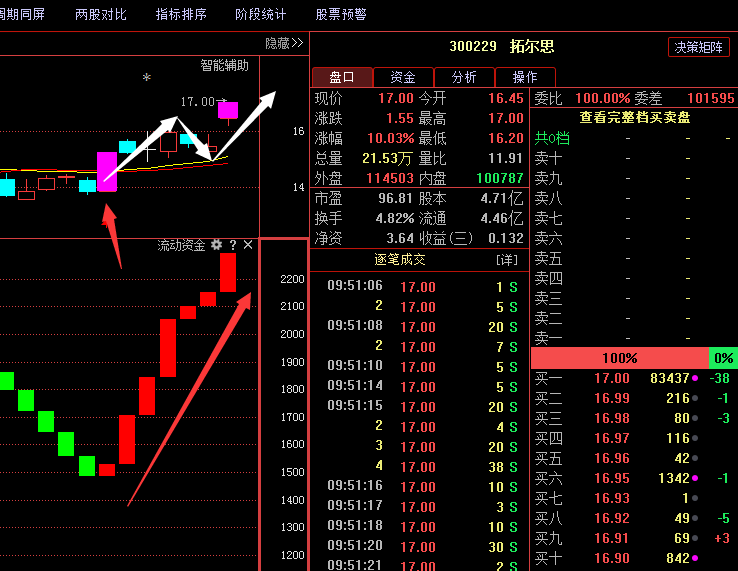
Task: Expand trade details with [详] link
Action: [x=507, y=260]
